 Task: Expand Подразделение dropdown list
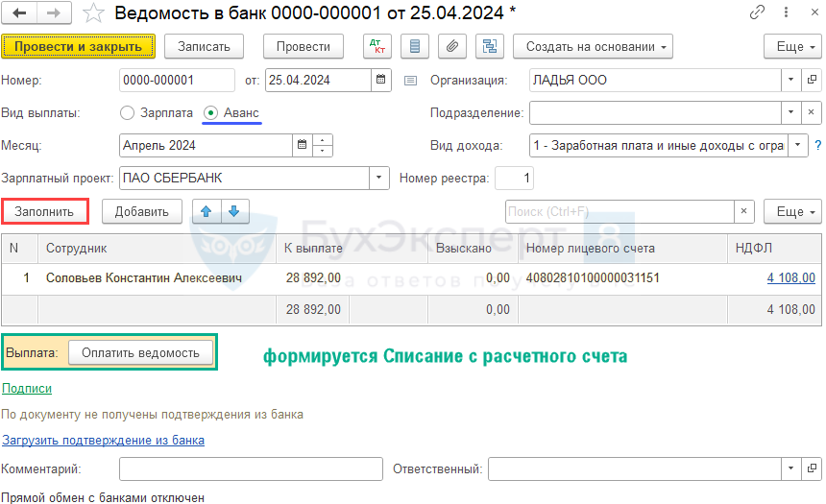pyautogui.click(x=790, y=112)
